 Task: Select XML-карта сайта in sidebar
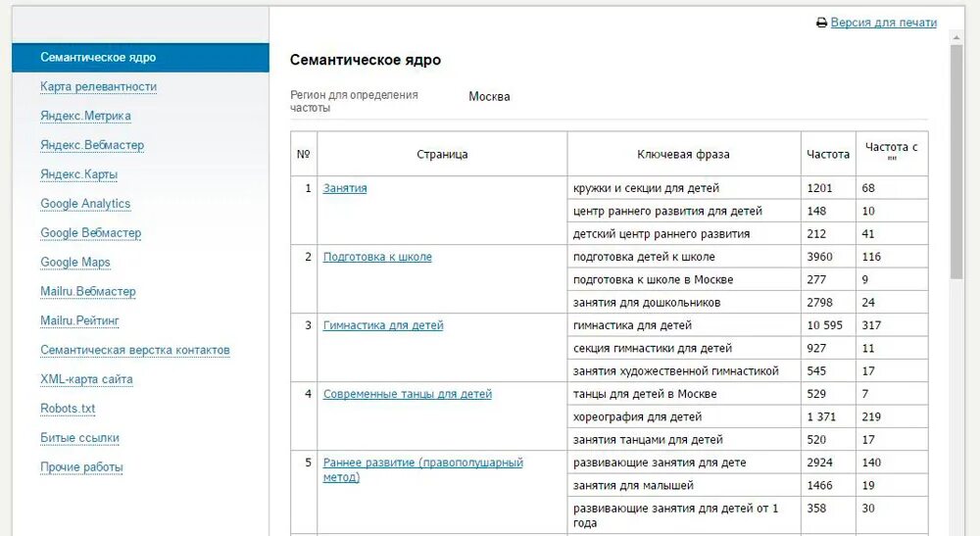pyautogui.click(x=86, y=380)
